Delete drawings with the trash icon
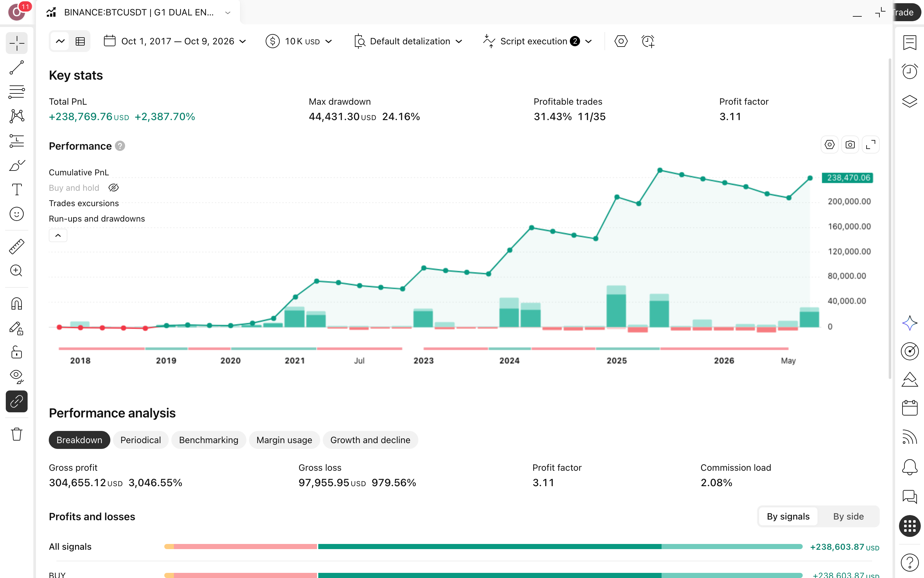This screenshot has width=924, height=578. point(17,434)
